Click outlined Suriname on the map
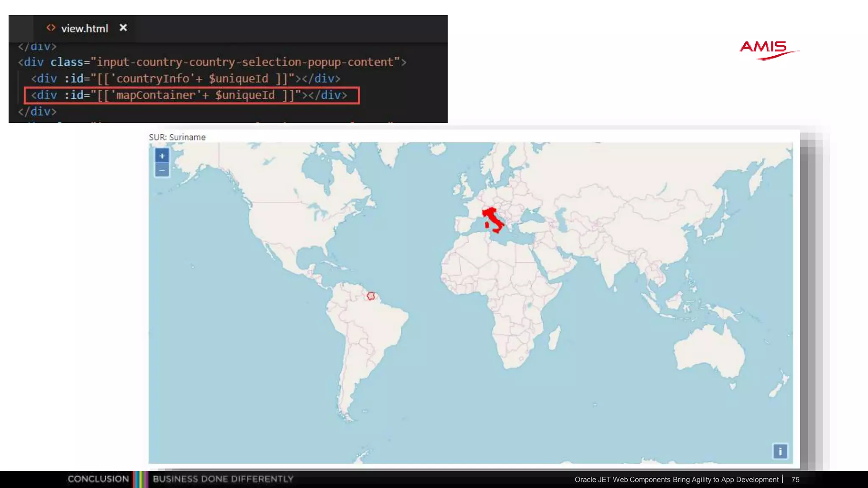This screenshot has width=868, height=488. (x=371, y=296)
